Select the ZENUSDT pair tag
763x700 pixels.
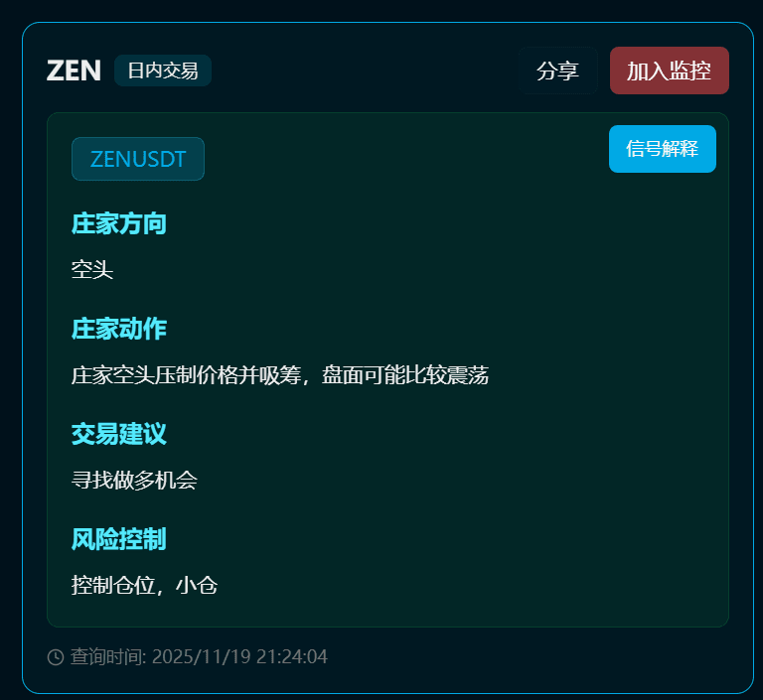pyautogui.click(x=138, y=159)
